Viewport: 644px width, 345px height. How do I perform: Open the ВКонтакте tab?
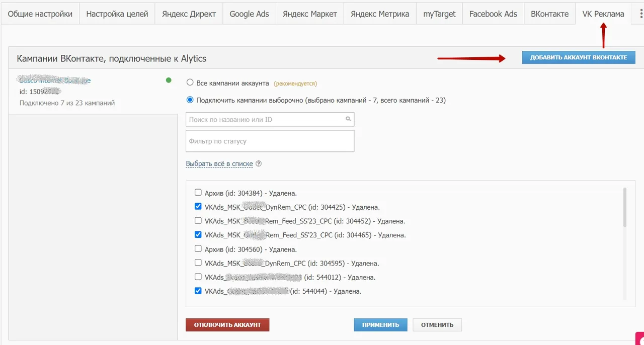click(550, 14)
